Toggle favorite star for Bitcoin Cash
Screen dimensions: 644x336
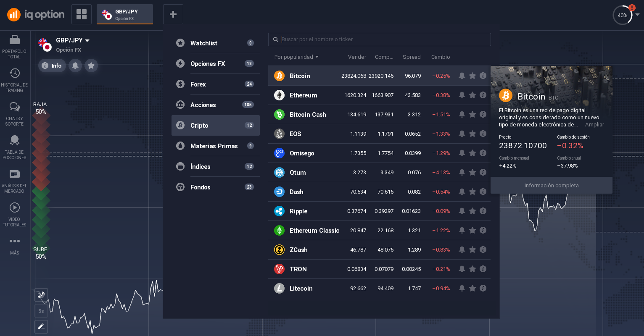472,115
